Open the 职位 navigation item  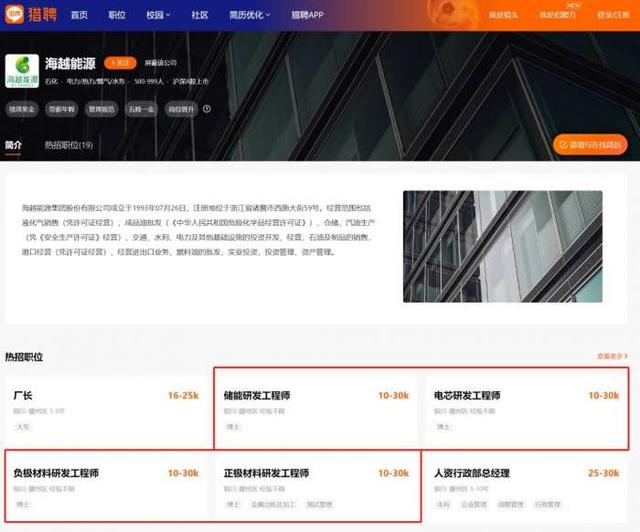pyautogui.click(x=117, y=15)
